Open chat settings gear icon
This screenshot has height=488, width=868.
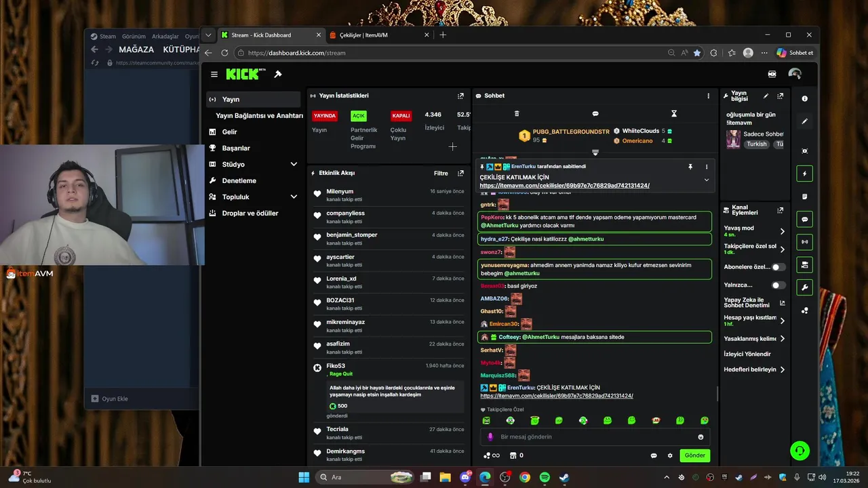pos(670,455)
